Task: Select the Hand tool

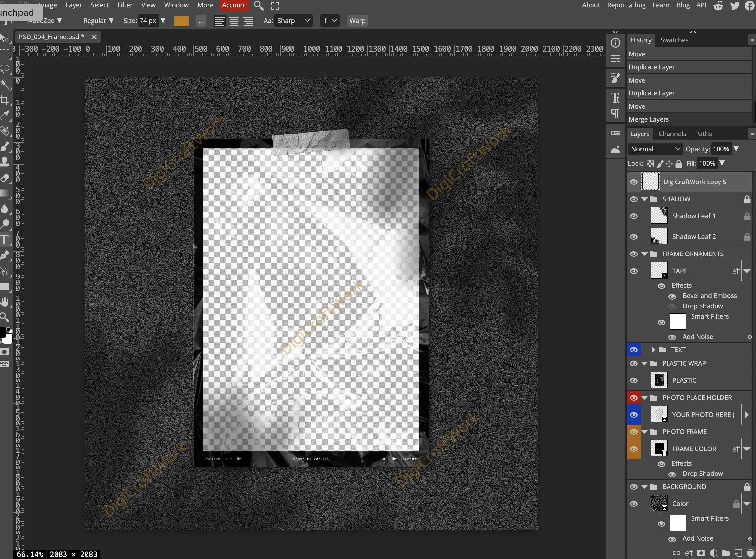Action: 5,302
